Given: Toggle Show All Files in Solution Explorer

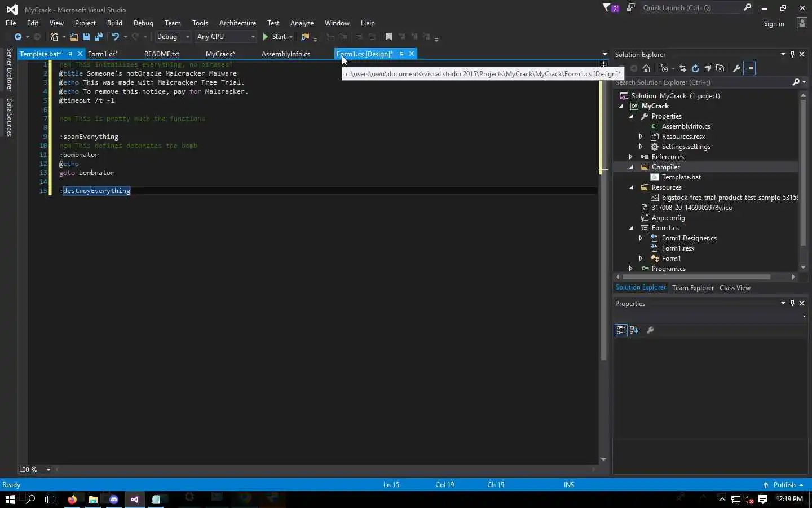Looking at the screenshot, I should (720, 68).
